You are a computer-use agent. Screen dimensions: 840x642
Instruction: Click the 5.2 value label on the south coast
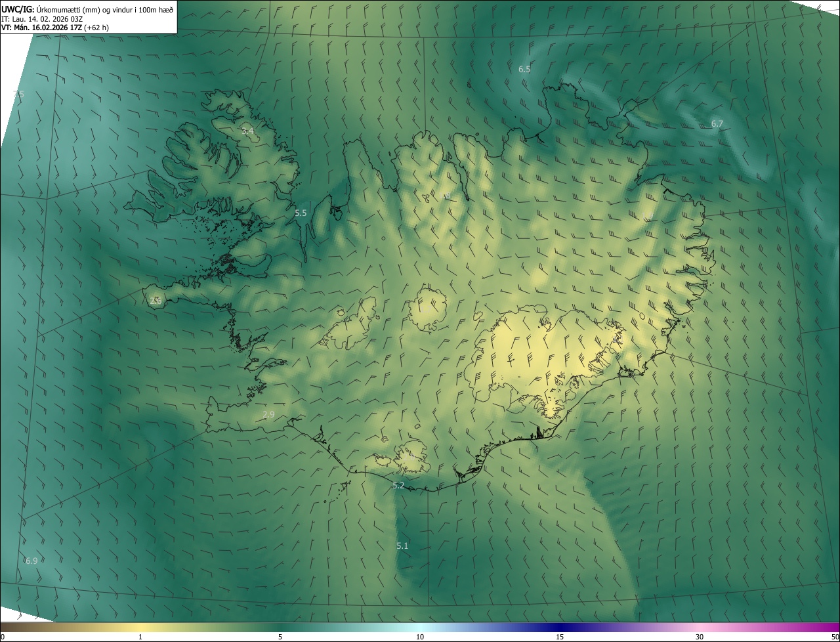[398, 485]
